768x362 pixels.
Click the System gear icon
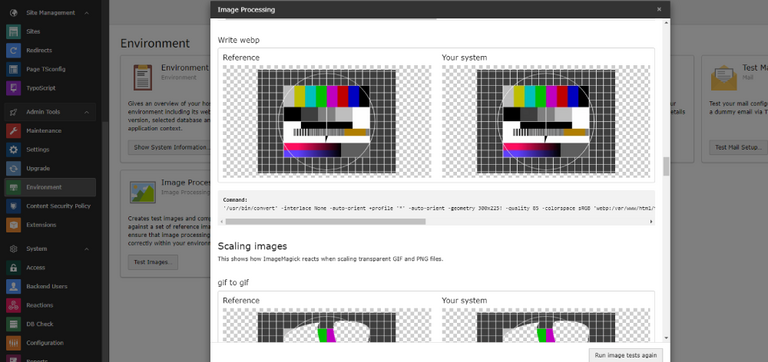14,249
